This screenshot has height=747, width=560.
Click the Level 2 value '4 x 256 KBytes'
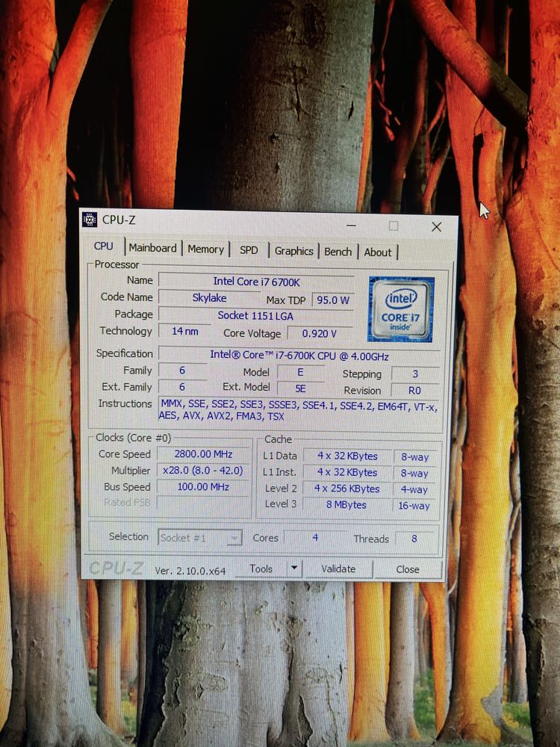coord(346,489)
